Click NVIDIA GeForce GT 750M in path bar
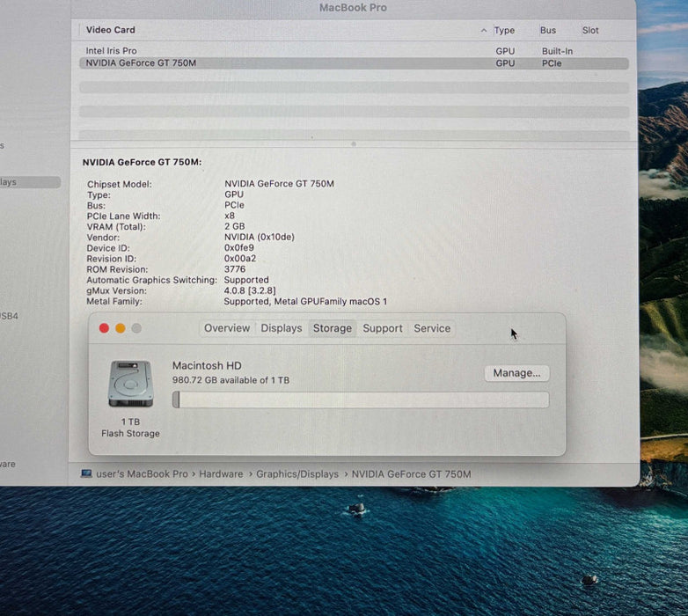Image resolution: width=688 pixels, height=616 pixels. [411, 473]
